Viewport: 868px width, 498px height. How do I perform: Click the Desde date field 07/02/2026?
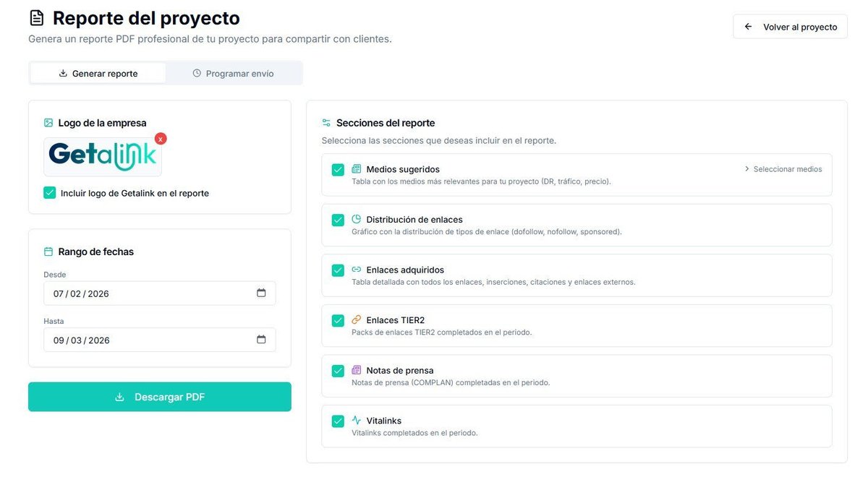click(x=159, y=293)
